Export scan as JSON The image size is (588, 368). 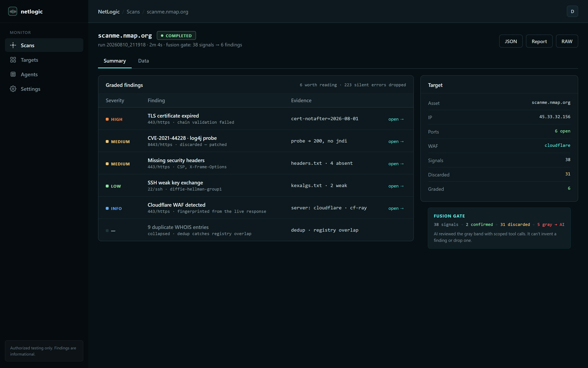(511, 41)
